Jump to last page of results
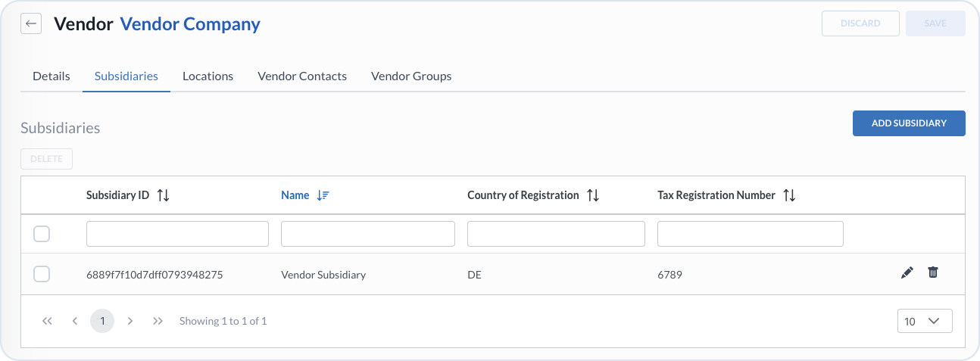Screen dimensions: 980x361 click(x=158, y=321)
